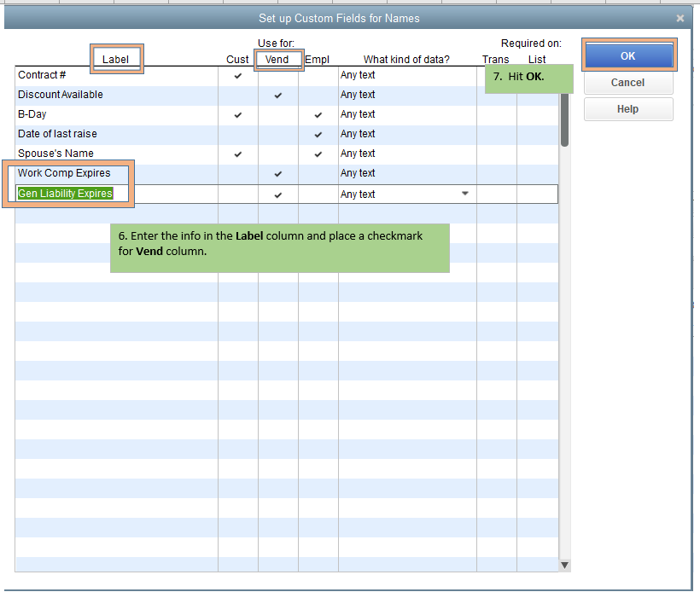700x592 pixels.
Task: Uncheck Cust for Spouse's Name row
Action: (238, 154)
